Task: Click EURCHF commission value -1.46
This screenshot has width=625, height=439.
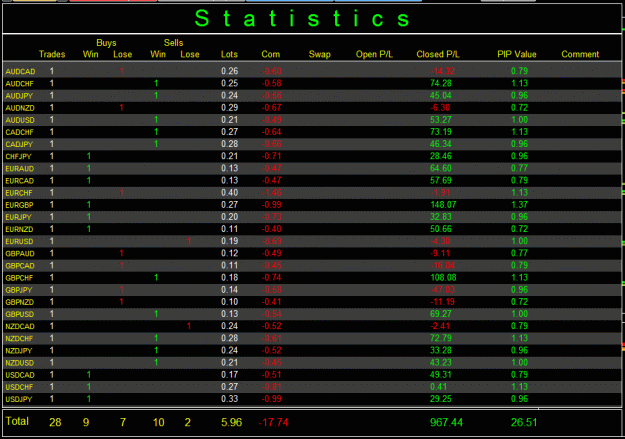Action: coord(271,193)
